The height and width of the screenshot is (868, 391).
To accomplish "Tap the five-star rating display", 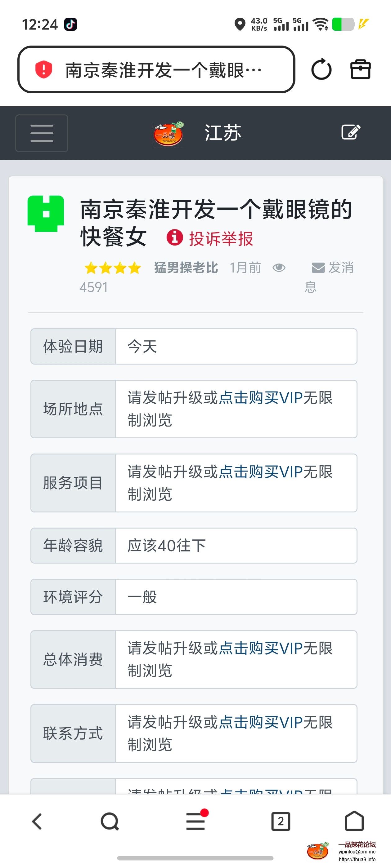I will pyautogui.click(x=113, y=268).
